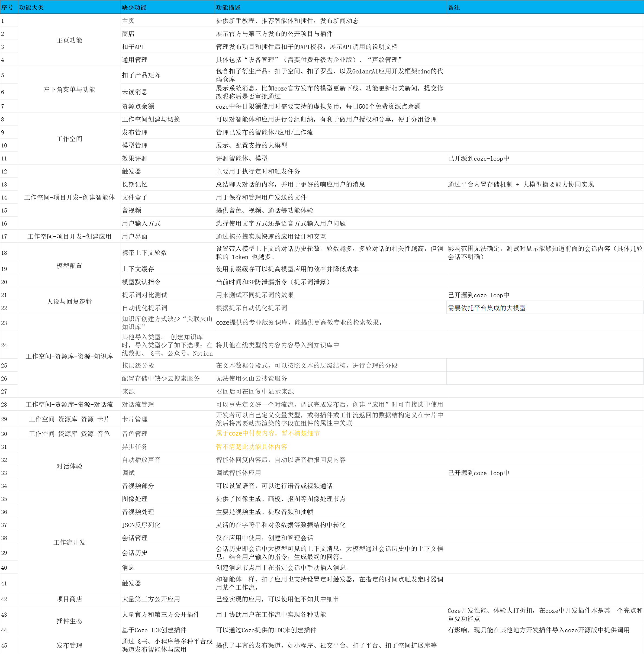Click the 人设与回复逻辑 category cell
The image size is (644, 654).
pyautogui.click(x=69, y=301)
